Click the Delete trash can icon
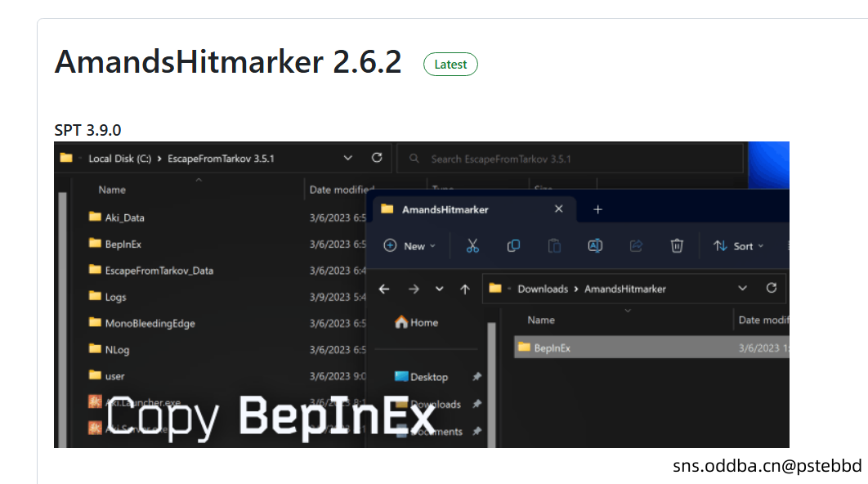Viewport: 868px width, 484px height. (x=677, y=245)
